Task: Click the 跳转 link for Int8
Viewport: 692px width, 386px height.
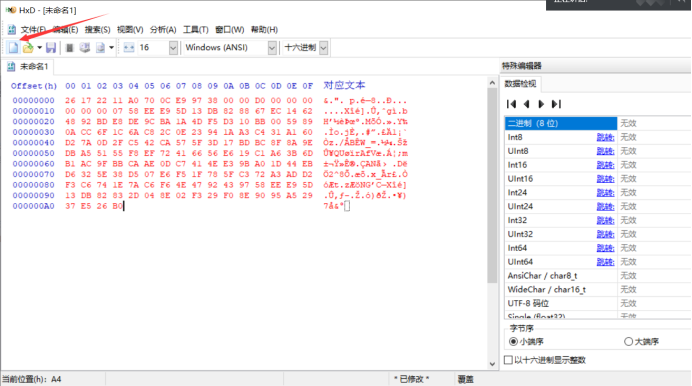Action: 606,137
